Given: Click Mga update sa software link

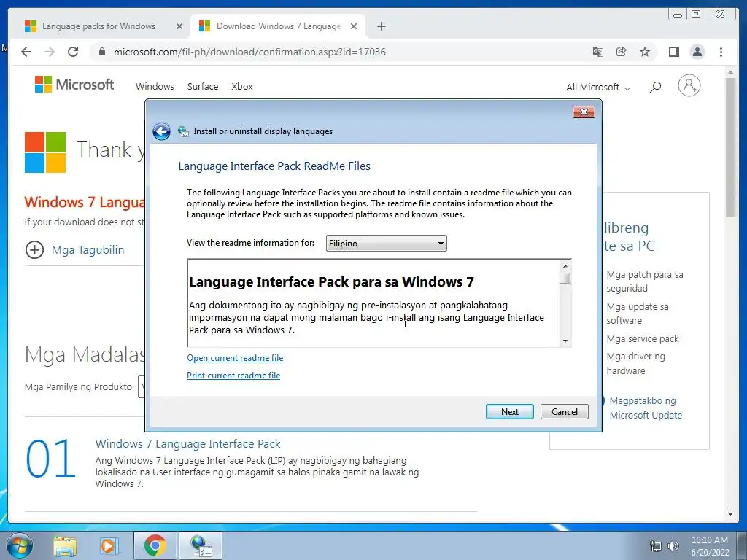Looking at the screenshot, I should (x=638, y=314).
